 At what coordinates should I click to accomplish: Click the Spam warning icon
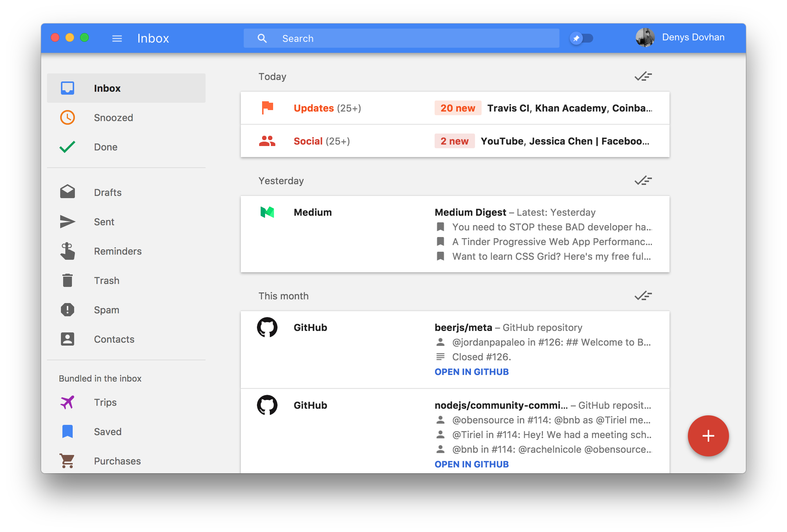tap(68, 309)
